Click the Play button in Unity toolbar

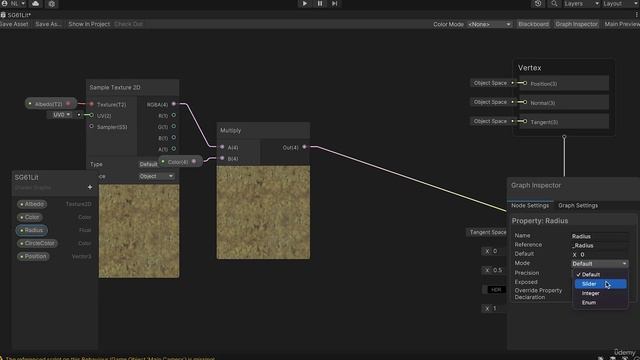click(x=304, y=4)
